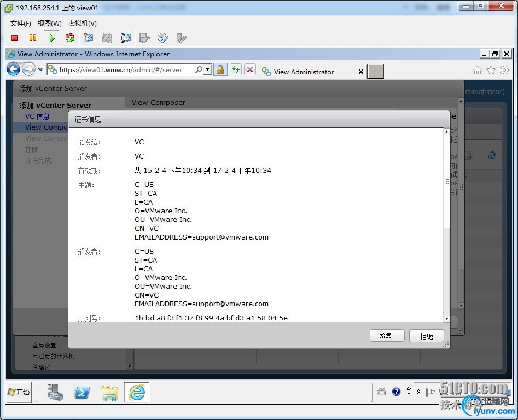Screen dimensions: 518x420
Task: Click the connect USB device icon
Action: point(182,38)
